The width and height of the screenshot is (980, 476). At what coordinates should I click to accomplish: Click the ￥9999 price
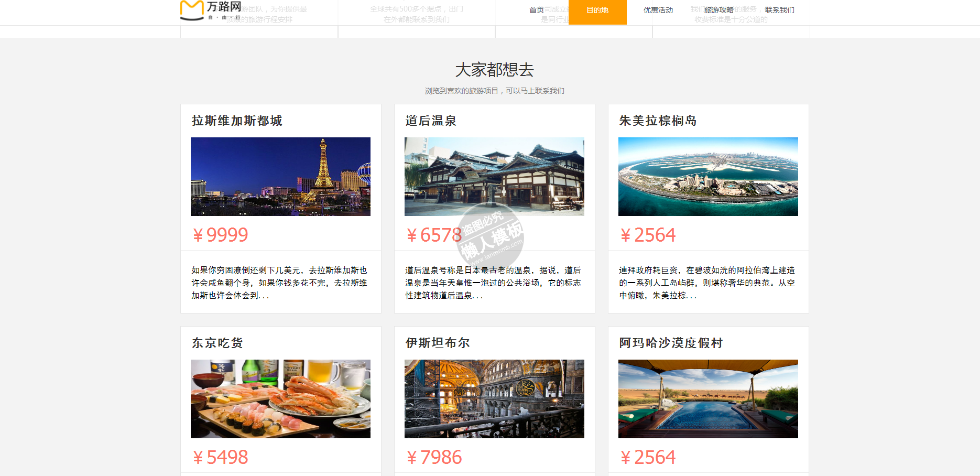point(220,235)
